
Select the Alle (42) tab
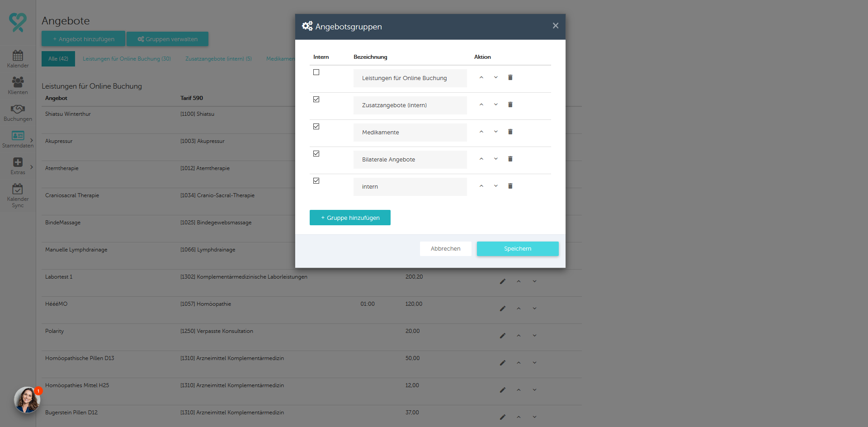[x=58, y=59]
